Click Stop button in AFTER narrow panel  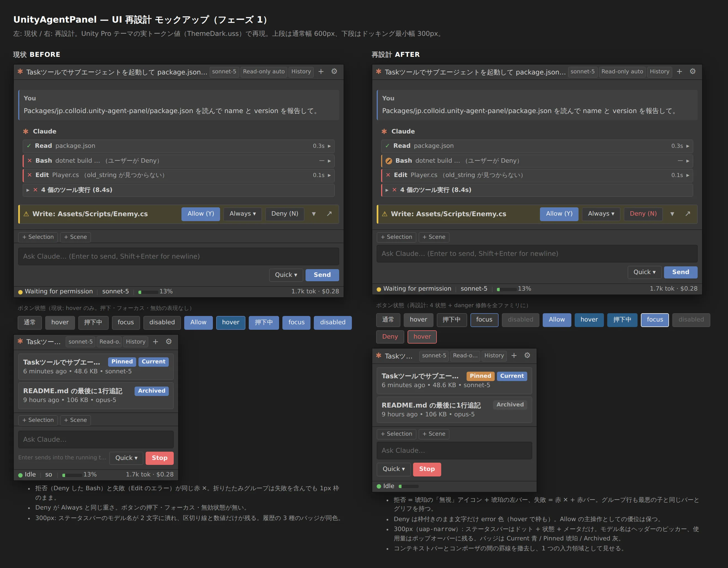click(x=427, y=469)
